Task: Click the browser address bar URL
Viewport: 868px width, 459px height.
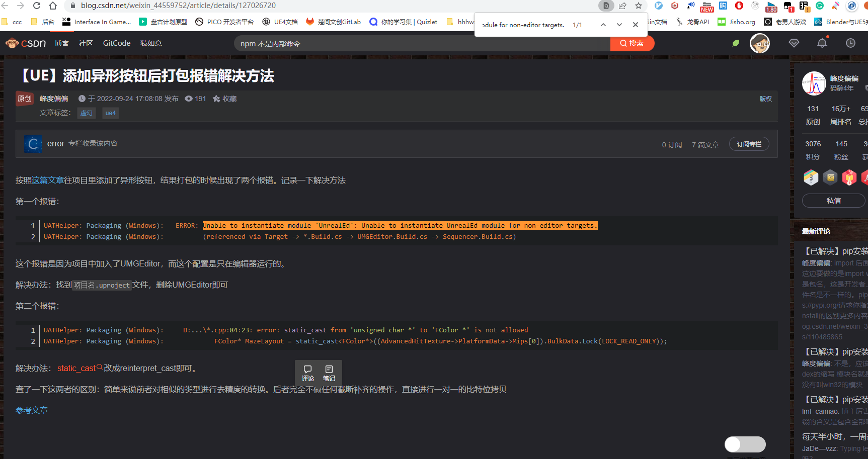Action: tap(178, 6)
